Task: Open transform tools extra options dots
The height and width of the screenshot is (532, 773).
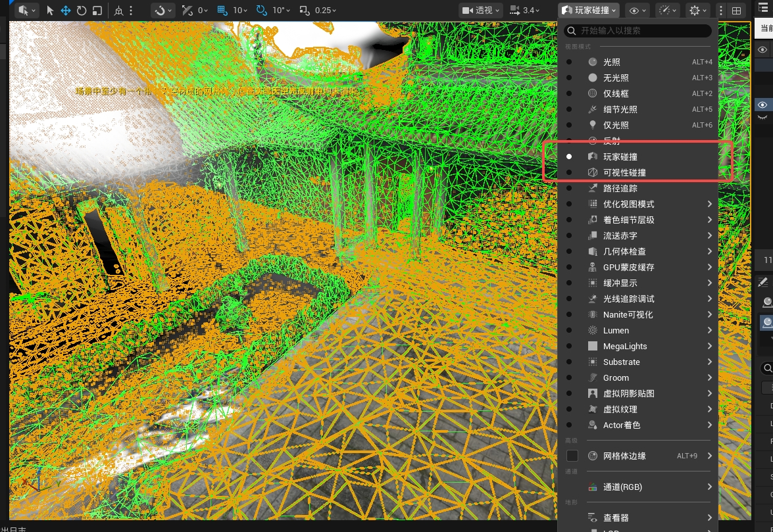Action: 131,10
